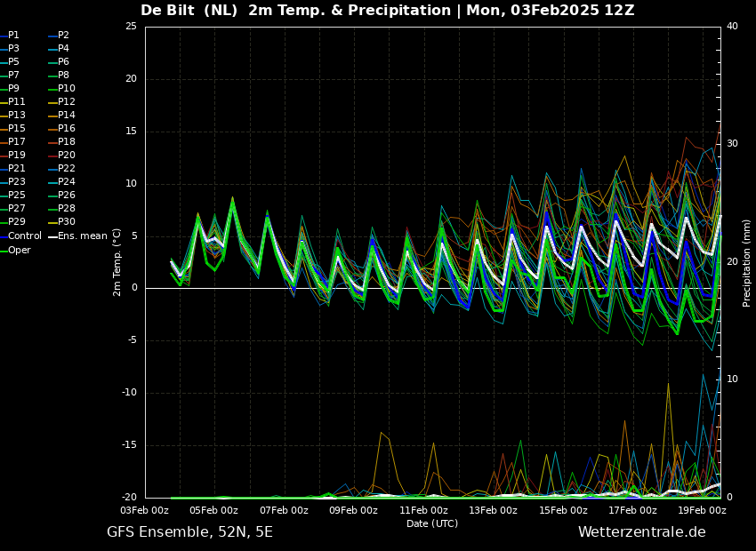The image size is (756, 551).
Task: Select the P28 legend label
Action: point(66,208)
